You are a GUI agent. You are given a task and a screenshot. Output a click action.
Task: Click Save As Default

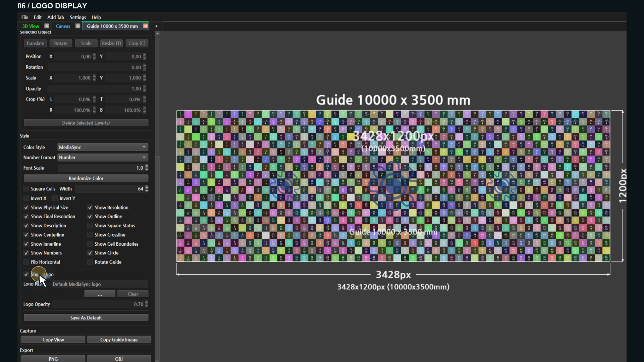coord(86,318)
